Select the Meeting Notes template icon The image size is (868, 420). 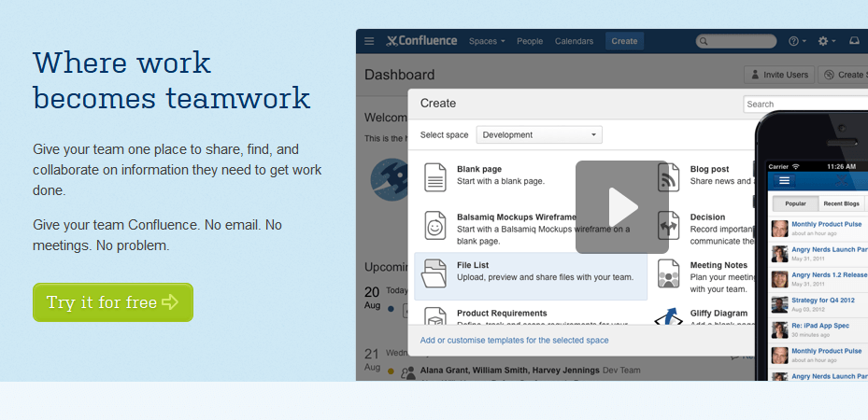tap(669, 273)
